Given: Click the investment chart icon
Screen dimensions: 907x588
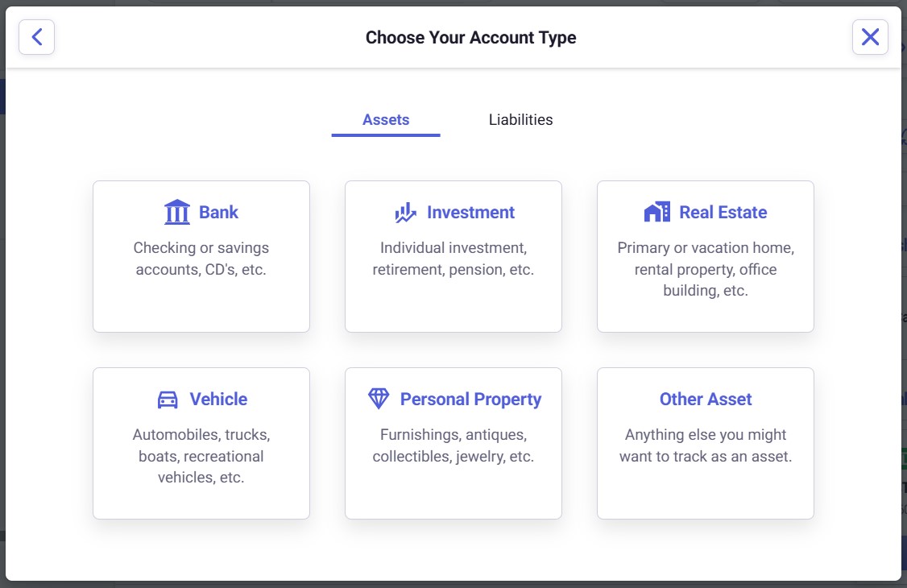Looking at the screenshot, I should (405, 213).
